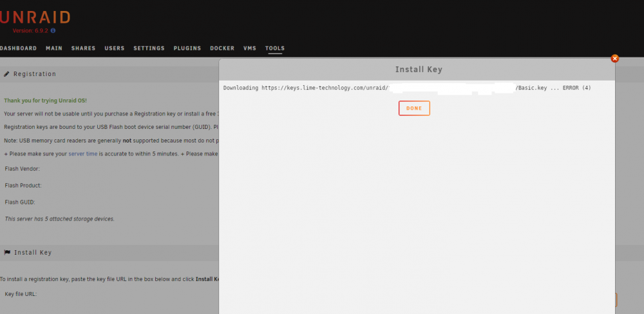Click the Flash GUID label
Viewport: 644px width, 314px height.
pos(20,202)
